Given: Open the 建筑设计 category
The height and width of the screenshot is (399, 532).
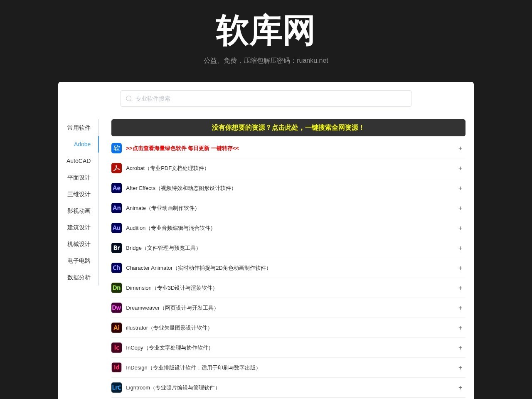Looking at the screenshot, I should (x=79, y=227).
